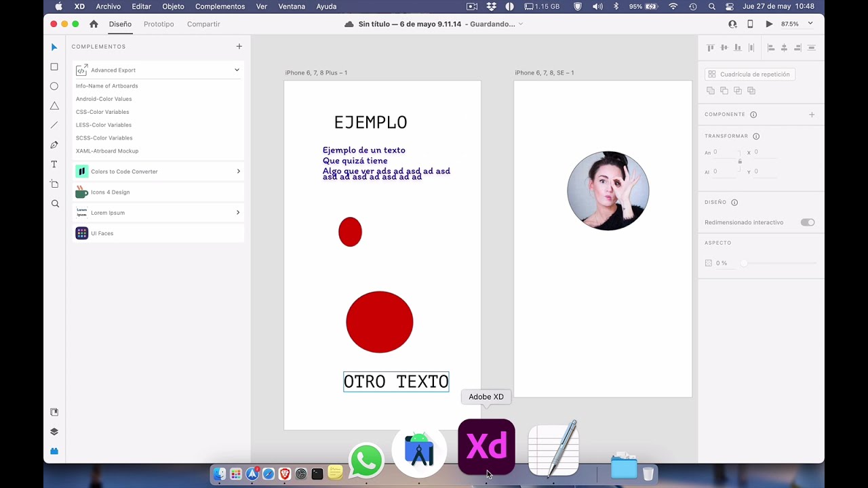The height and width of the screenshot is (488, 868).
Task: Select the Pen tool
Action: pos(54,145)
